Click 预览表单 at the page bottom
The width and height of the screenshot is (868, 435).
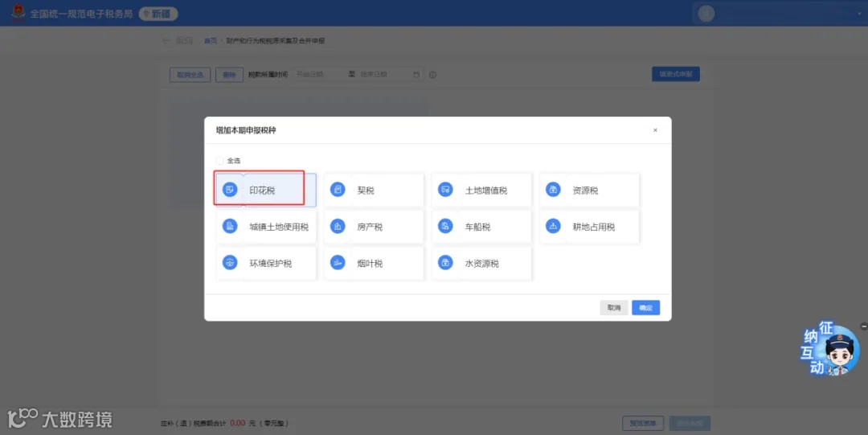point(643,424)
